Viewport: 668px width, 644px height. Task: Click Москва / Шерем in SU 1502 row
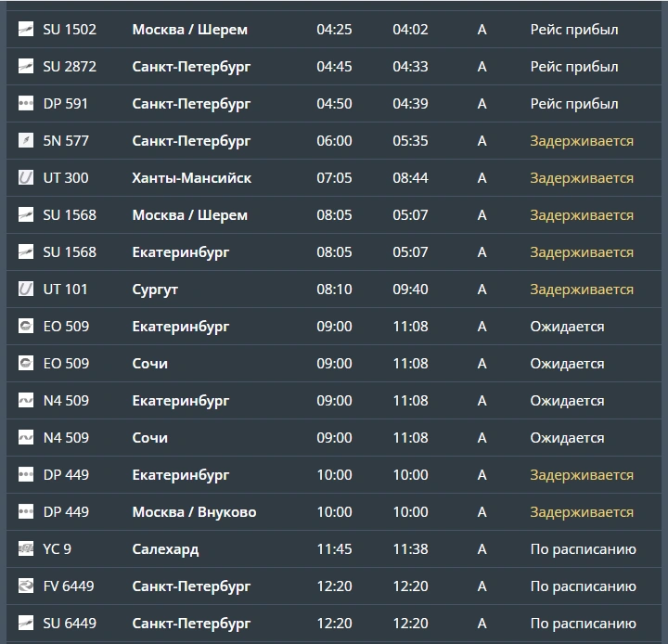coord(190,30)
